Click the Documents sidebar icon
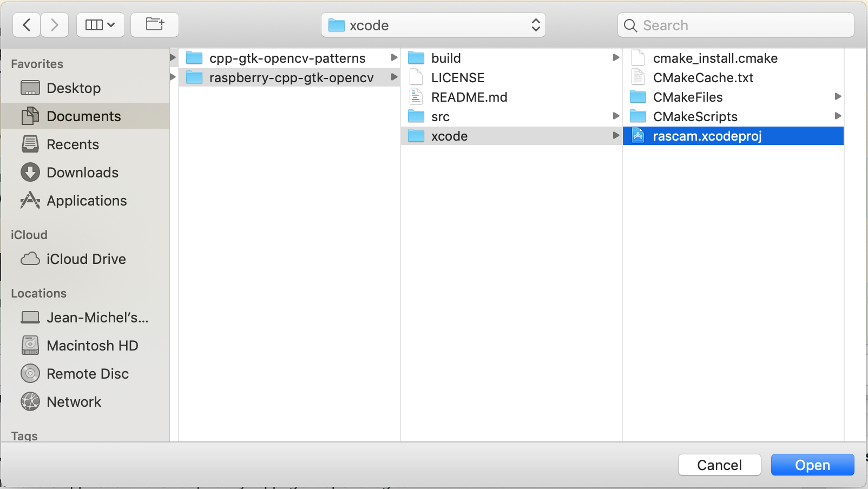Screen dimensions: 868x489 [x=30, y=116]
